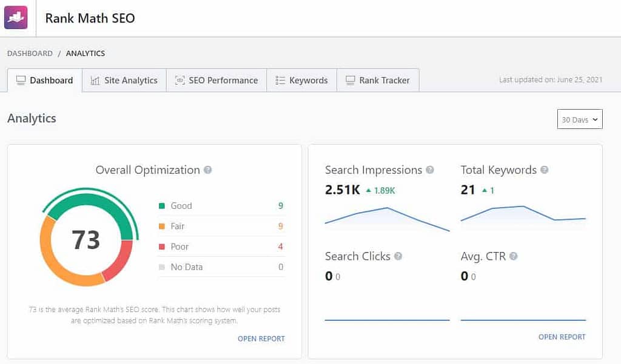Click the green up arrow beside keywords change

pos(485,191)
